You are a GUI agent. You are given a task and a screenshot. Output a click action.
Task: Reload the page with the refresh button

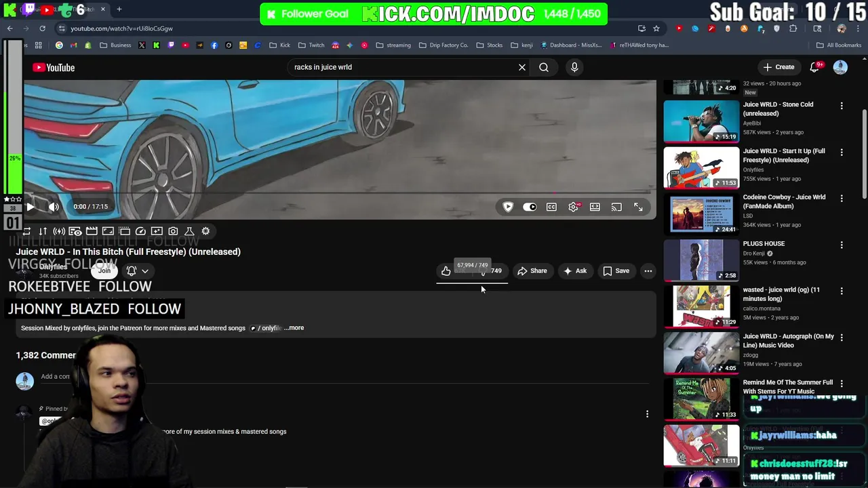tap(42, 28)
